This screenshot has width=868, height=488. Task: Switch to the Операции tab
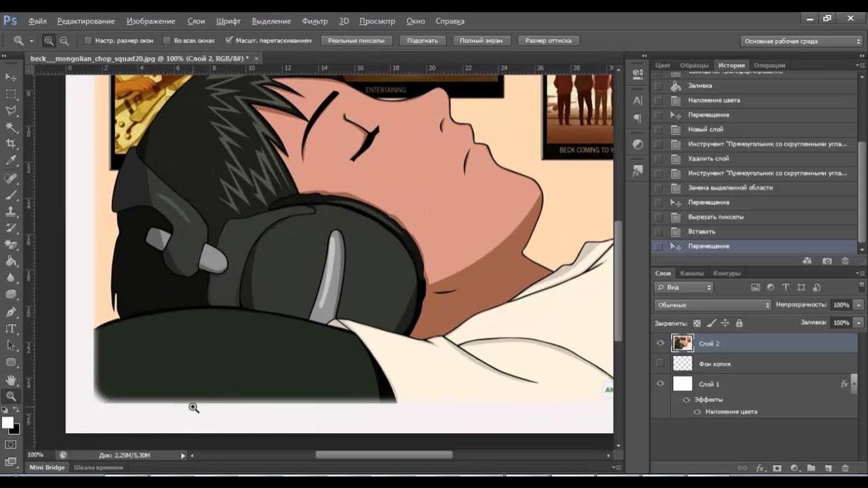tap(769, 66)
